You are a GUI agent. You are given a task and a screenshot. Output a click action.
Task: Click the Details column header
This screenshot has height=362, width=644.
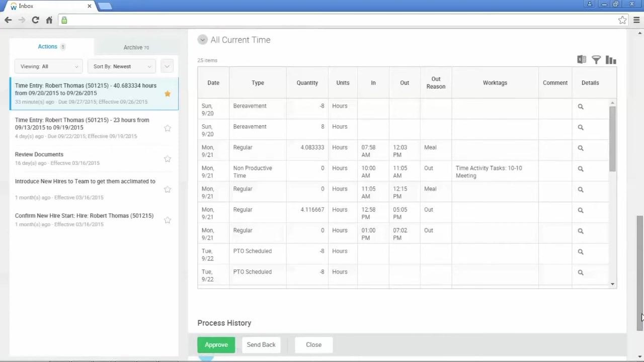[x=590, y=83]
